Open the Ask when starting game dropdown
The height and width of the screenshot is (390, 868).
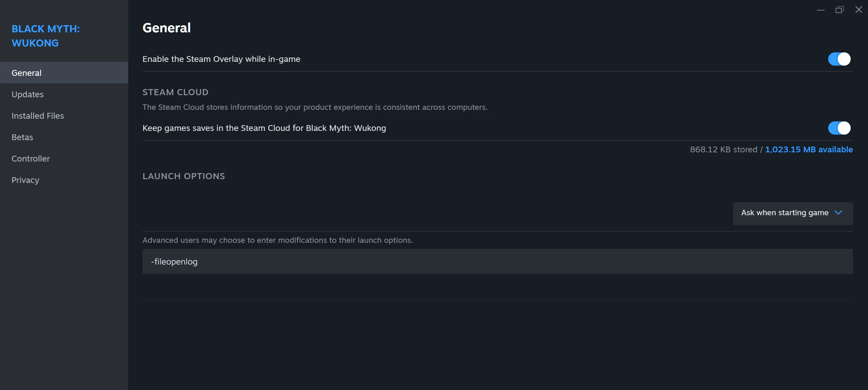point(792,214)
